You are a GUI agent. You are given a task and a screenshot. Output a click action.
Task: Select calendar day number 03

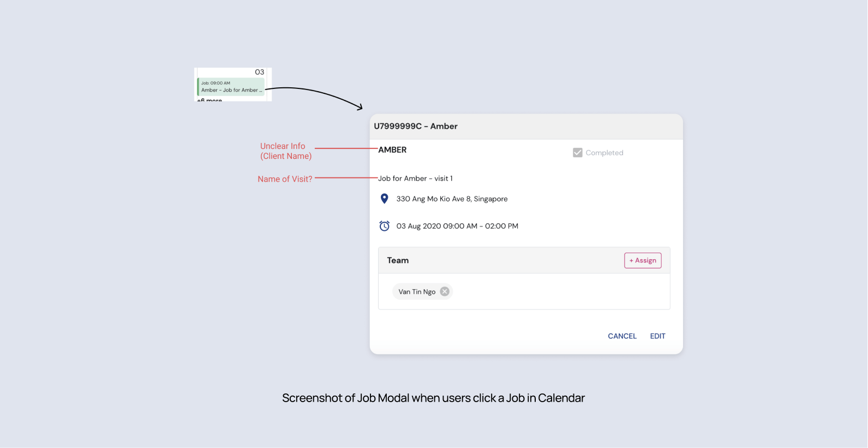[x=259, y=72]
